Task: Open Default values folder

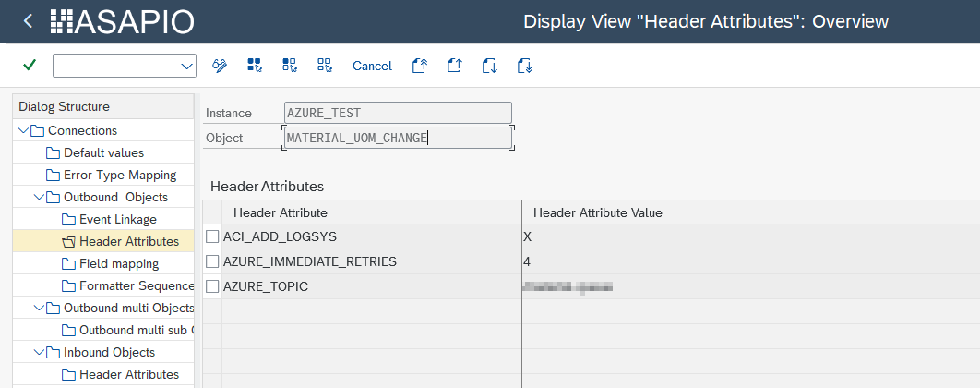Action: coord(103,152)
